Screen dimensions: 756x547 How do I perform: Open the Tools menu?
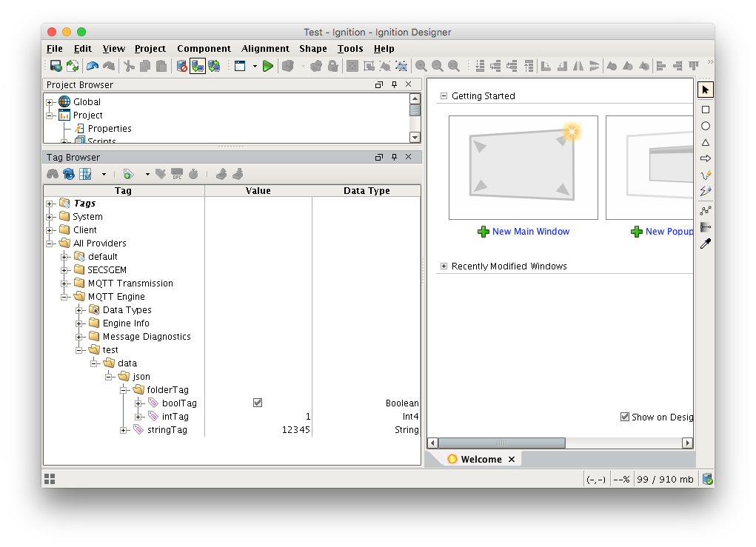350,49
